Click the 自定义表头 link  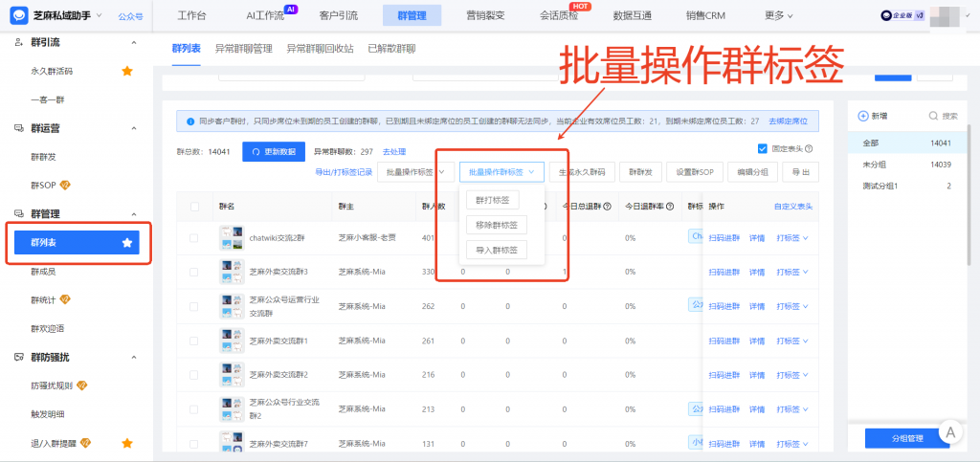[x=793, y=207]
